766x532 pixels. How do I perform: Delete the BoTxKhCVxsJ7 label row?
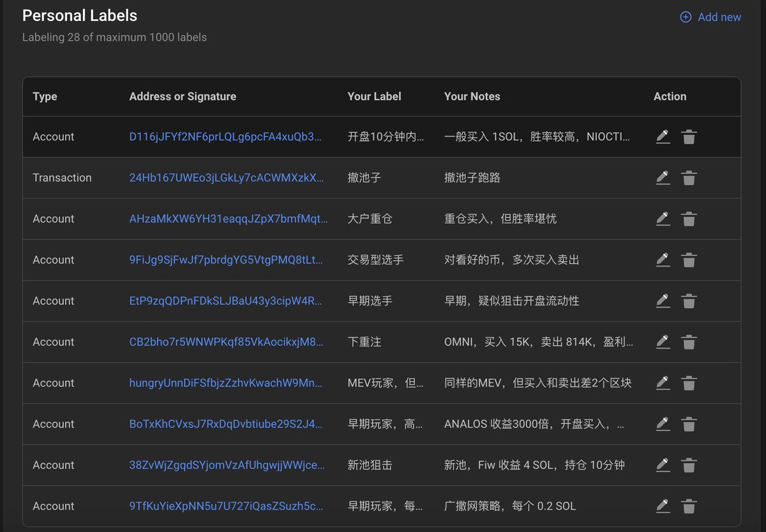point(689,424)
